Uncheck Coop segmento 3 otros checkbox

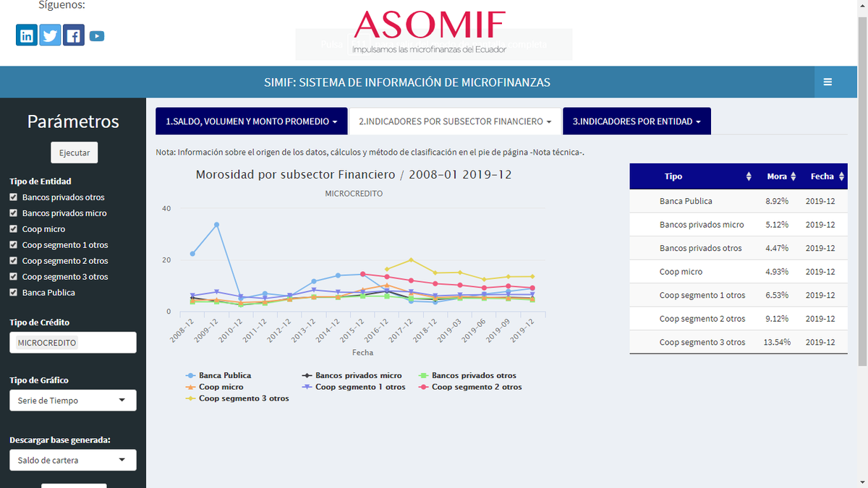(14, 277)
